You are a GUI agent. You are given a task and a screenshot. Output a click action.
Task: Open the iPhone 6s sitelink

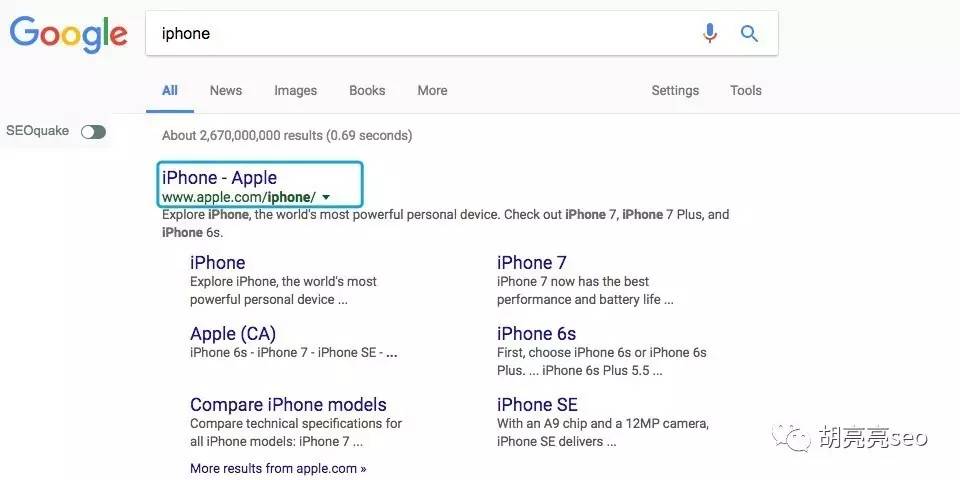click(536, 334)
